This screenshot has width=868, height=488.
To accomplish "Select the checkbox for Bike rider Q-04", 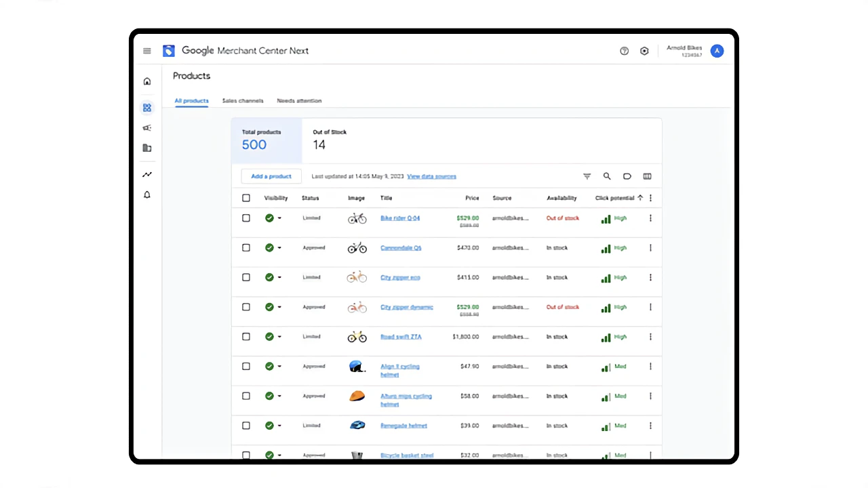I will coord(246,218).
